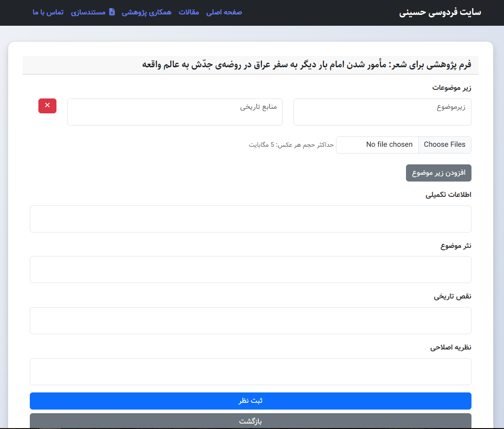Submit the form with ثبت نظر
Image resolution: width=504 pixels, height=429 pixels.
(x=251, y=401)
